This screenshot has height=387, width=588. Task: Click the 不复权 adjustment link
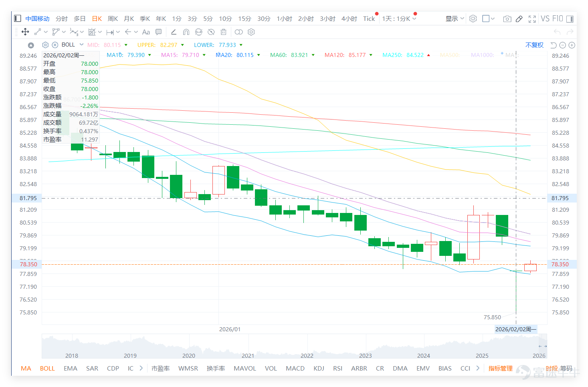coord(534,45)
